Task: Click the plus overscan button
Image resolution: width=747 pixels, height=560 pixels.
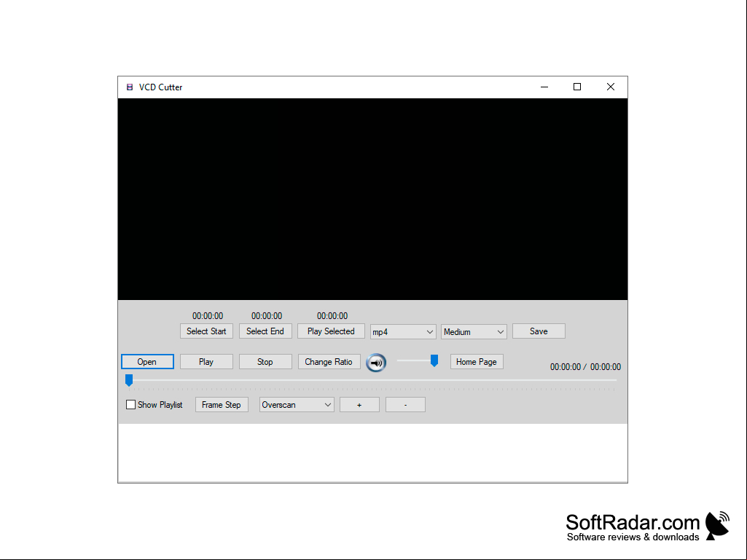Action: tap(359, 405)
